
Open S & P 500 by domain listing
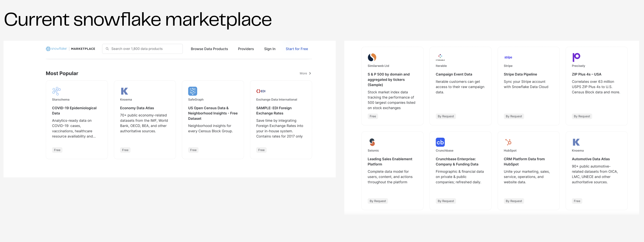(x=388, y=80)
